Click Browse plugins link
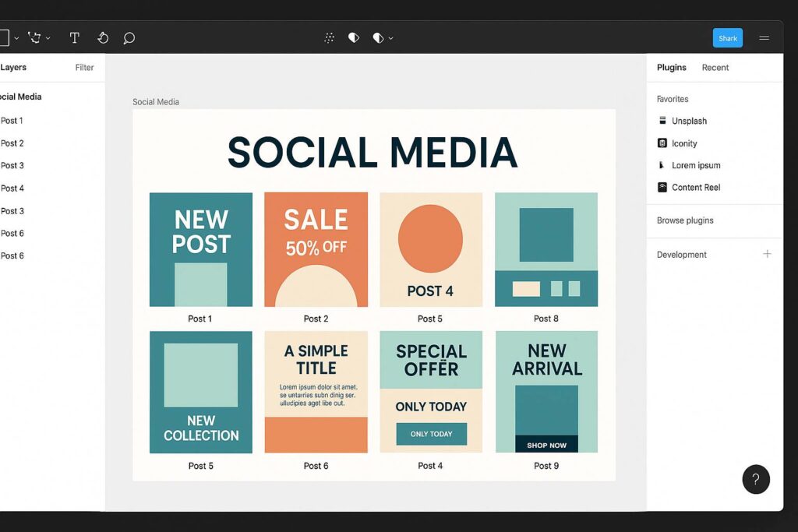The width and height of the screenshot is (798, 532). click(x=685, y=220)
